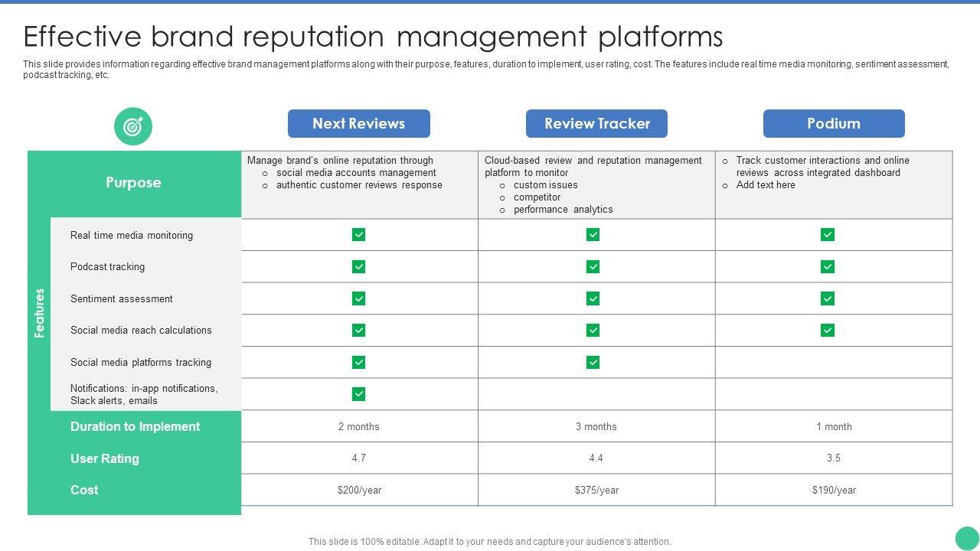Toggle Sentiment assessment checkbox for Podium

828,298
